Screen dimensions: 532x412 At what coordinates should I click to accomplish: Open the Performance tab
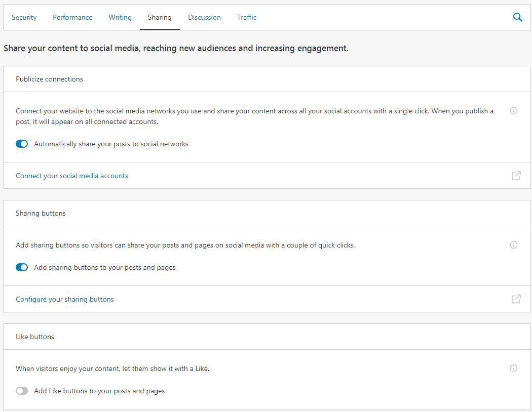point(72,17)
